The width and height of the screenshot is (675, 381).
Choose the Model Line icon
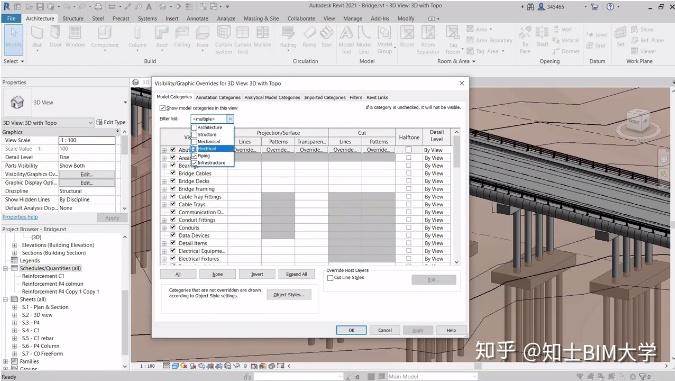click(364, 32)
